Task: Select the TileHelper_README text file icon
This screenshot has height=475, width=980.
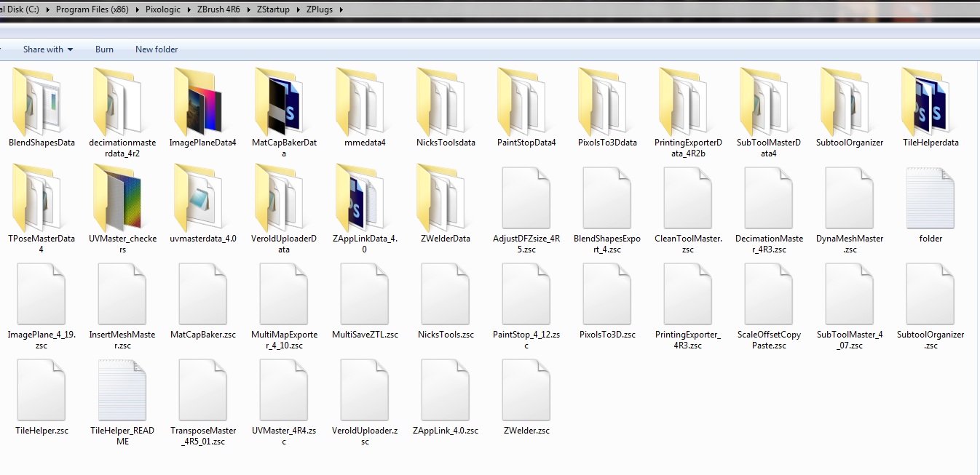Action: pos(122,390)
